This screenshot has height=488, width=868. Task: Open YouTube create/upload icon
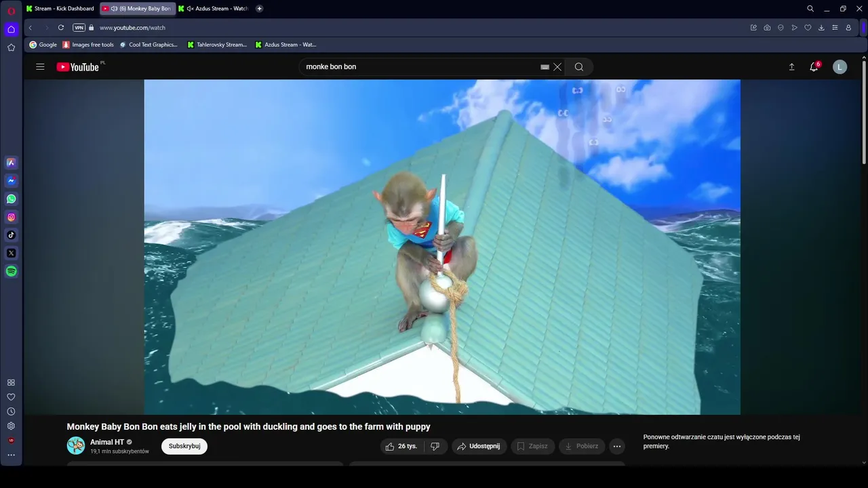click(791, 66)
